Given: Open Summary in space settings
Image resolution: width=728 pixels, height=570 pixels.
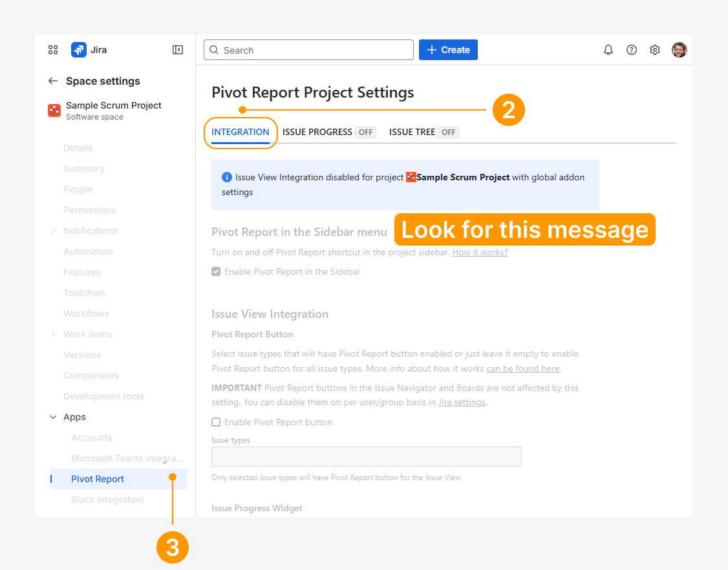Looking at the screenshot, I should tap(84, 169).
